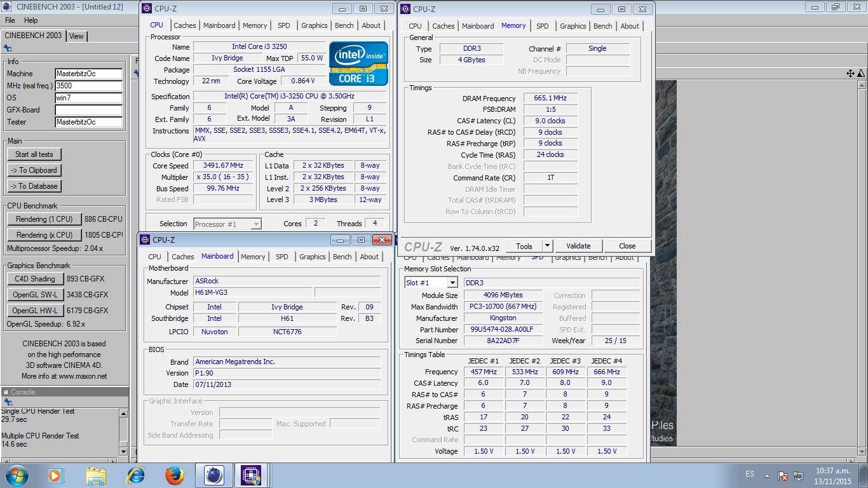This screenshot has height=488, width=868.
Task: Select the 'Ivy Bridge' code name value
Action: point(227,58)
